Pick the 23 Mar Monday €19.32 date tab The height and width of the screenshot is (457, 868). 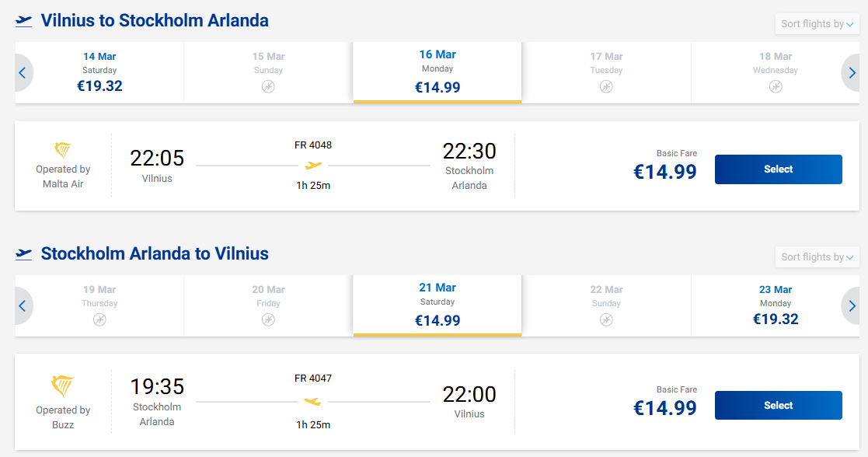(x=776, y=305)
